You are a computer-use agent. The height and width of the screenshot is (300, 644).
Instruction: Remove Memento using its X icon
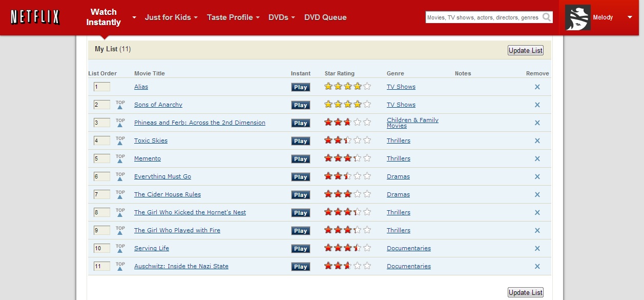click(x=537, y=158)
